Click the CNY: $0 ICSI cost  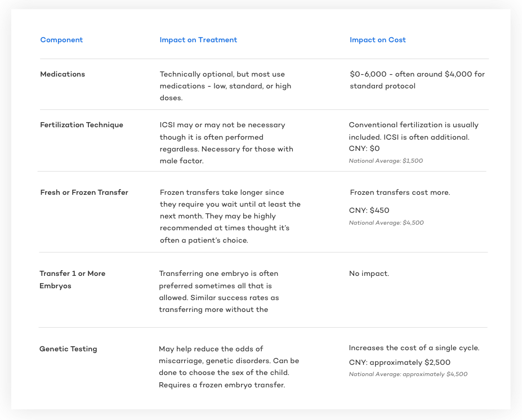point(364,149)
